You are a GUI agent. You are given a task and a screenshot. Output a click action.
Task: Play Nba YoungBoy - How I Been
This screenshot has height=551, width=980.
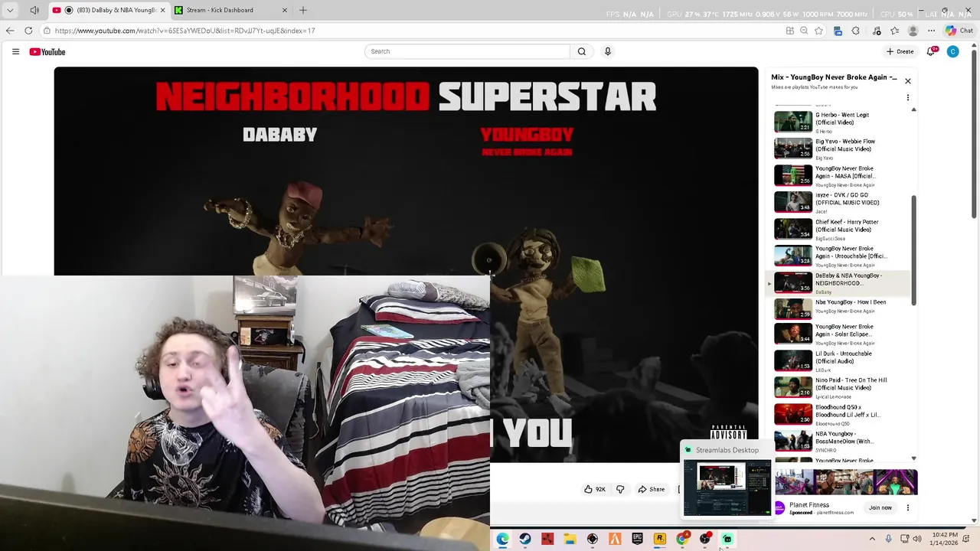pos(838,308)
